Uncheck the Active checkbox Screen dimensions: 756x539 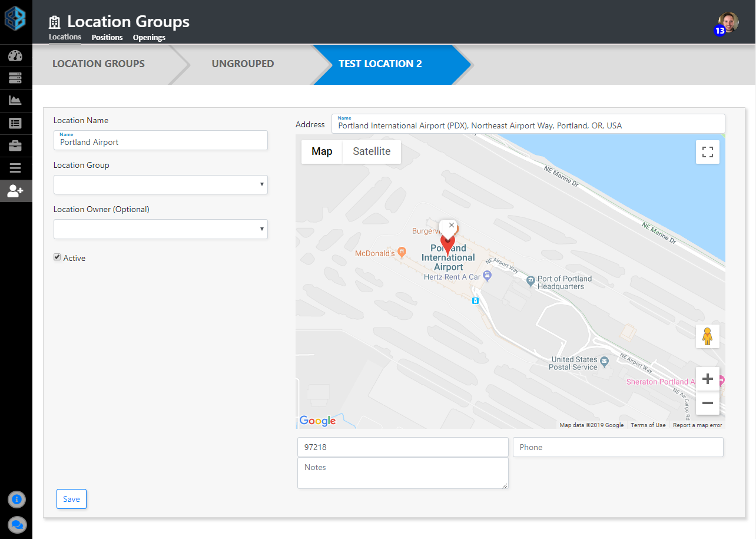[x=57, y=257]
